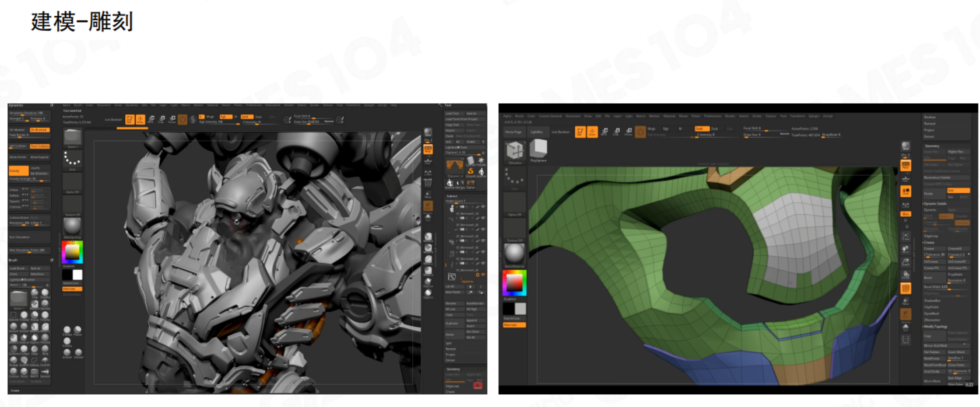Disable the Floor Collision option
Screen dimensions: 980x407
40,146
